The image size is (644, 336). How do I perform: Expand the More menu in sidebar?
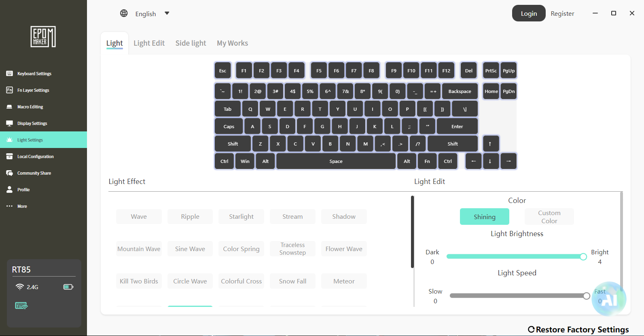click(17, 206)
